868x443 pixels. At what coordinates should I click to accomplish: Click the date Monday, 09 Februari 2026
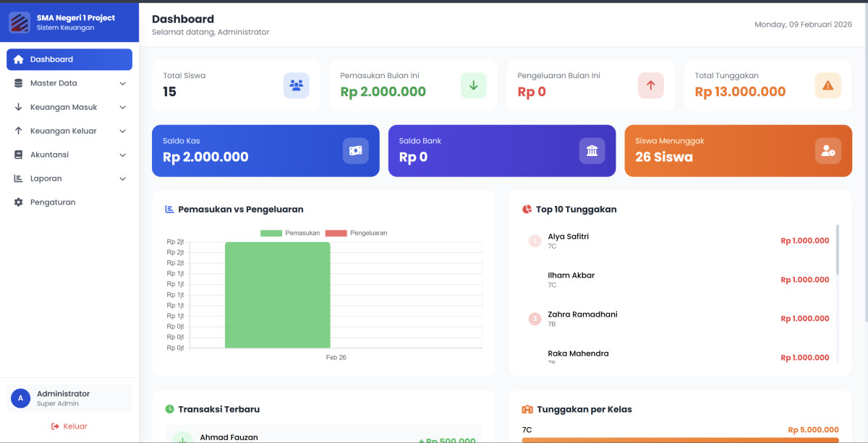pos(804,24)
